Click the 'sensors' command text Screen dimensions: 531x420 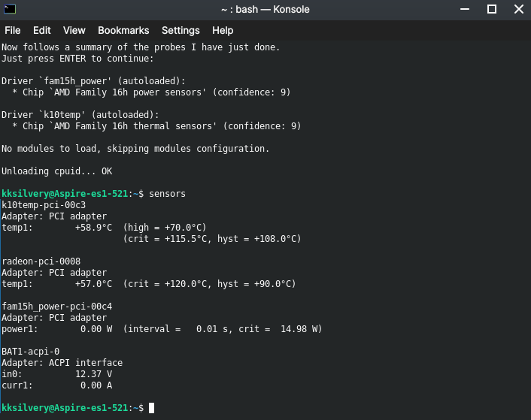167,194
